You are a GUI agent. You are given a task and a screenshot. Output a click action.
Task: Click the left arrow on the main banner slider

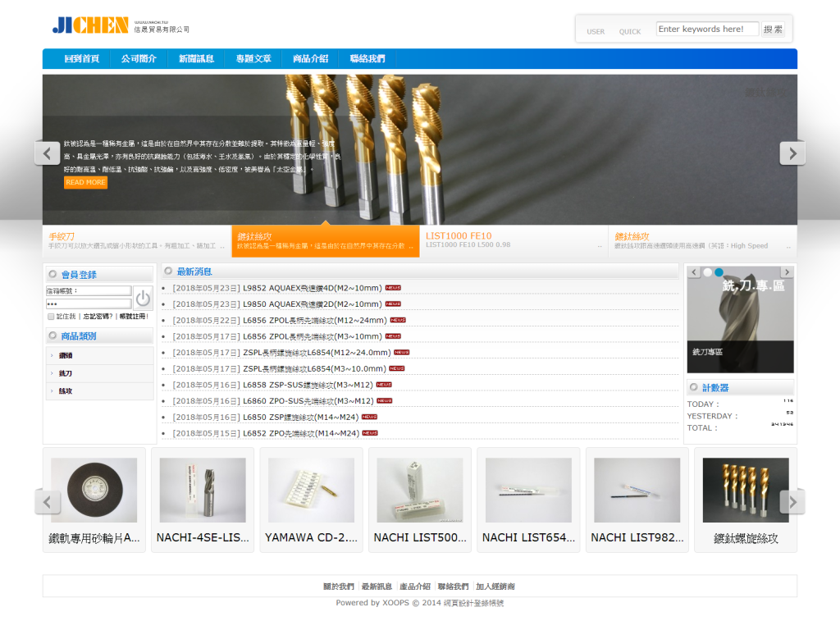click(47, 153)
